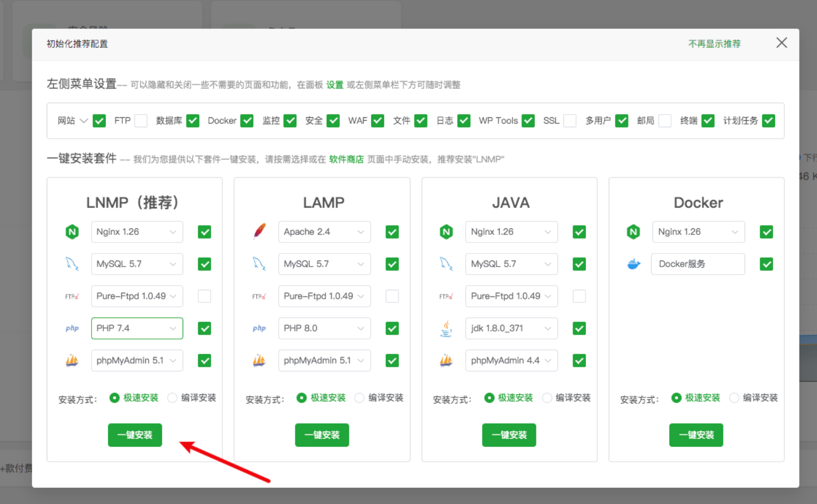The height and width of the screenshot is (504, 817).
Task: Click the Docker whale icon
Action: 634,264
